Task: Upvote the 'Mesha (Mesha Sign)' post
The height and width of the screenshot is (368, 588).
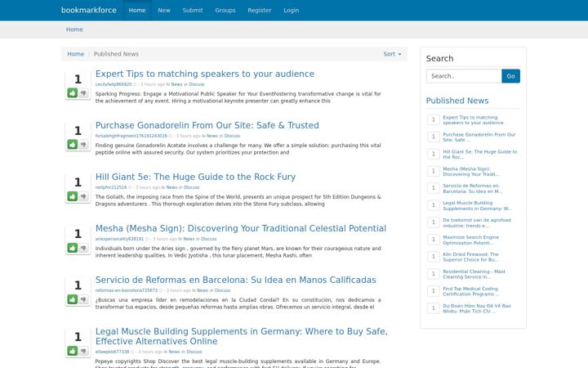Action: 73,248
